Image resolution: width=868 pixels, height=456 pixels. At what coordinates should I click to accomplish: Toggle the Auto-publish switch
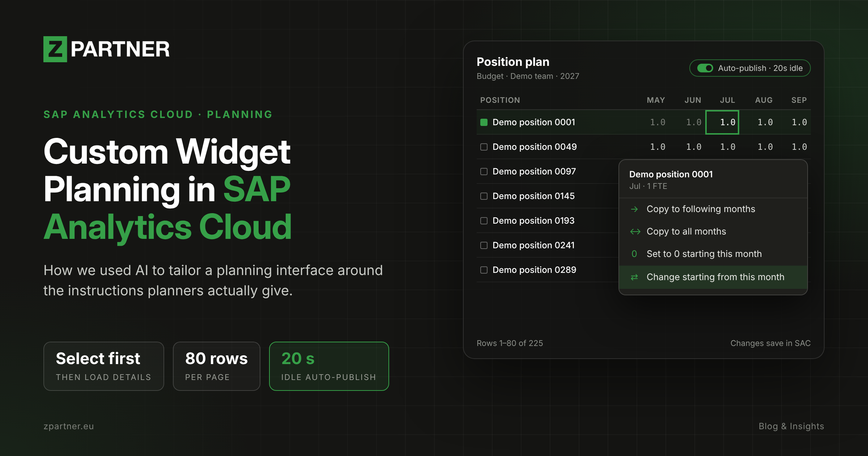point(705,68)
